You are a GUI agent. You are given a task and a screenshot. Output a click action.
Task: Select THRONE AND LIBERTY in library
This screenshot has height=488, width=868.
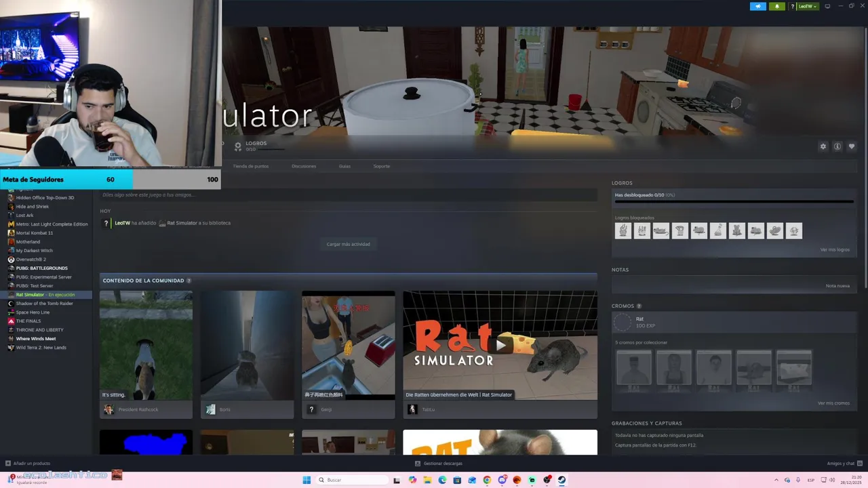pos(40,330)
